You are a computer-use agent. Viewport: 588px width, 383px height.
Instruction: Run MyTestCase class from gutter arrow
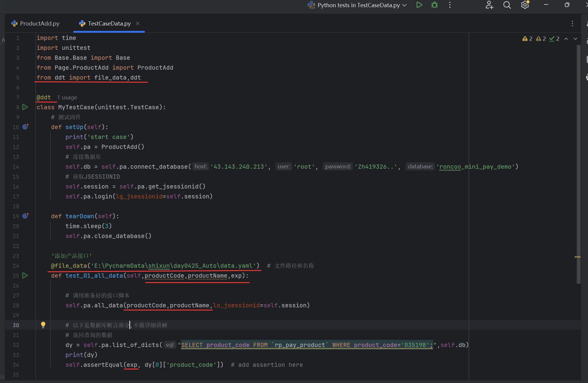coord(25,107)
